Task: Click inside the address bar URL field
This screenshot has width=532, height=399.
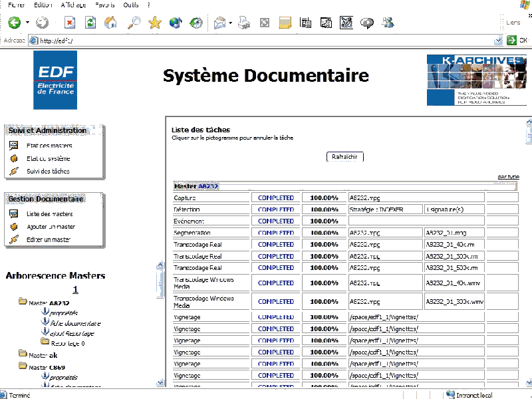Action: point(266,41)
